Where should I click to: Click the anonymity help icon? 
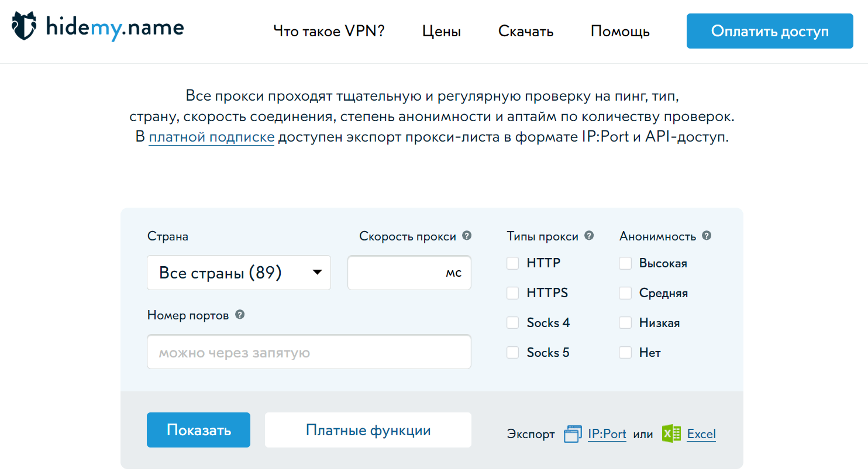(x=707, y=236)
